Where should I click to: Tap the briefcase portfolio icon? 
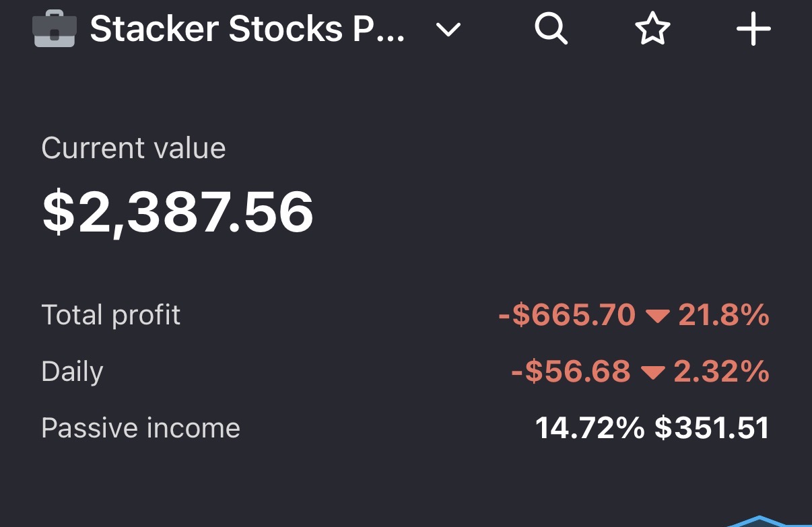[x=54, y=30]
